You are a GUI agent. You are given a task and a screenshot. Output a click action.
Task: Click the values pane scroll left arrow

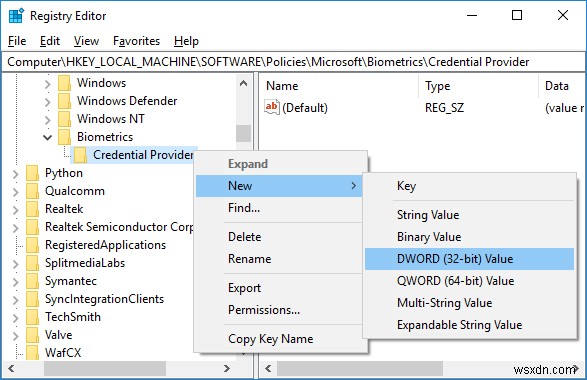coord(268,368)
